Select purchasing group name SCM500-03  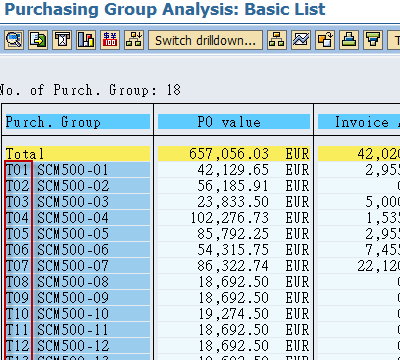[x=73, y=202]
